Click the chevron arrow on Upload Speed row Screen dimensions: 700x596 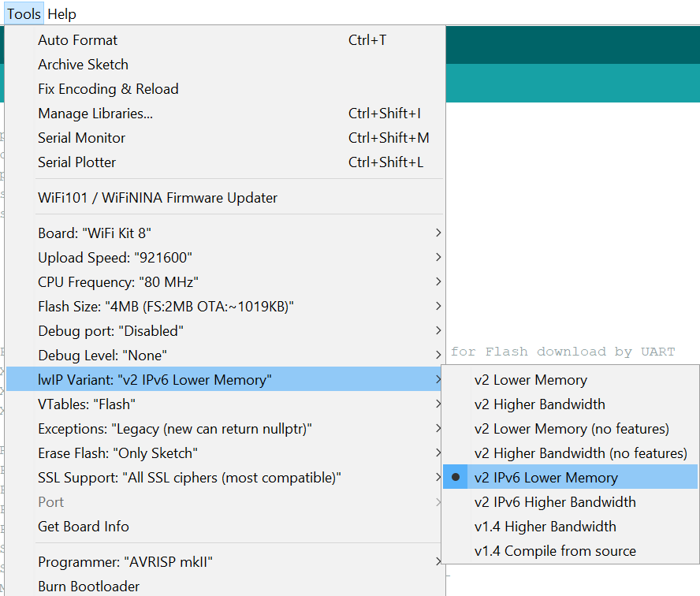[x=438, y=257]
